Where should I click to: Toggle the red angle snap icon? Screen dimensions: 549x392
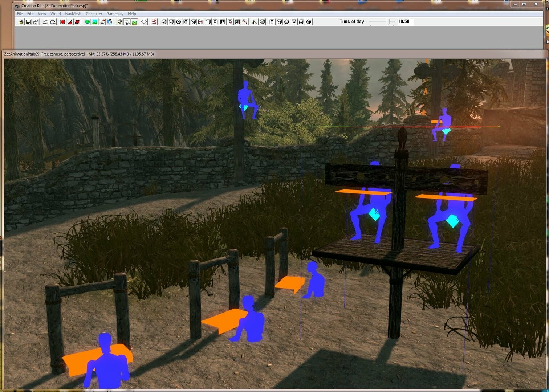70,22
